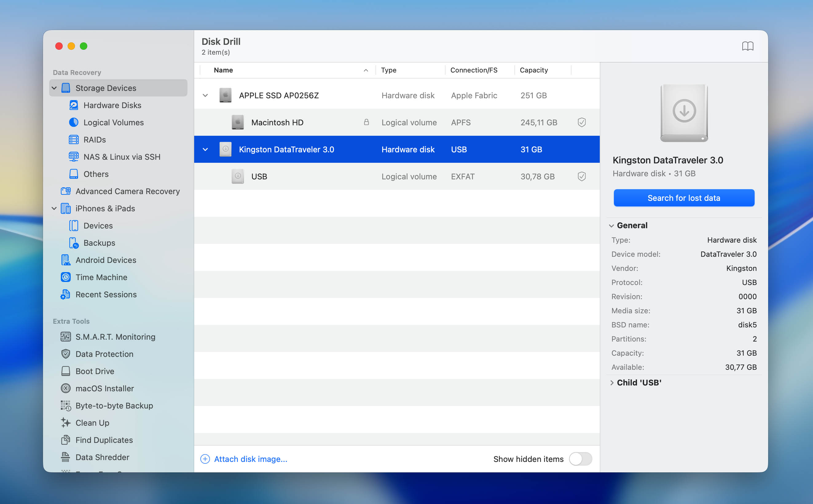This screenshot has width=813, height=504.
Task: Open Byte-to-byte Backup tool
Action: (x=114, y=405)
